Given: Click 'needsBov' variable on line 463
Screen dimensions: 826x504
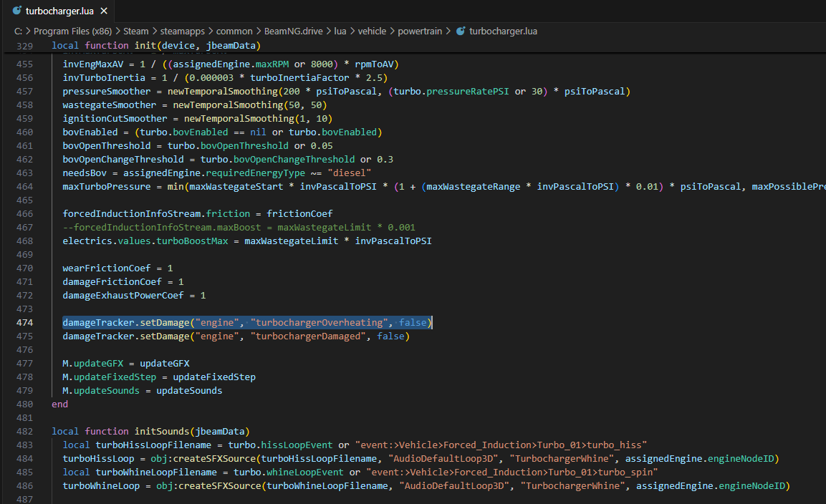Looking at the screenshot, I should pyautogui.click(x=85, y=173).
